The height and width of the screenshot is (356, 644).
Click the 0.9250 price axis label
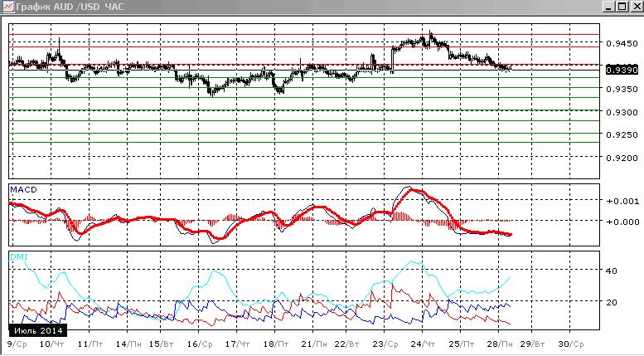(x=622, y=134)
